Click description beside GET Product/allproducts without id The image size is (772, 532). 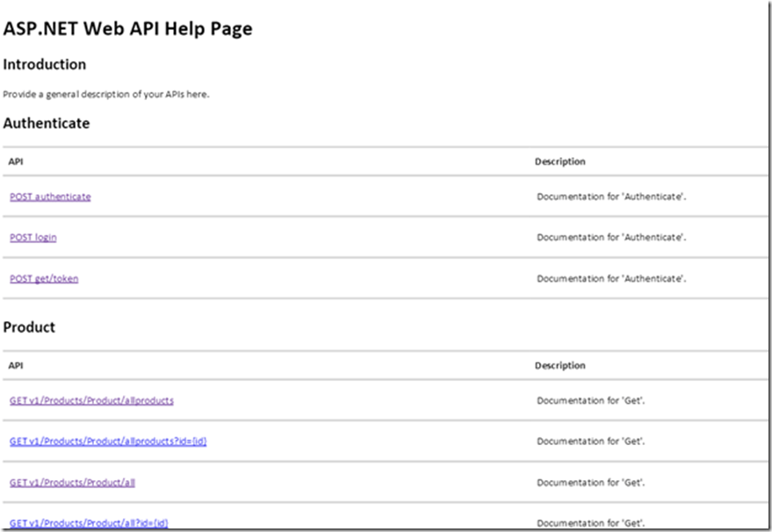coord(591,400)
